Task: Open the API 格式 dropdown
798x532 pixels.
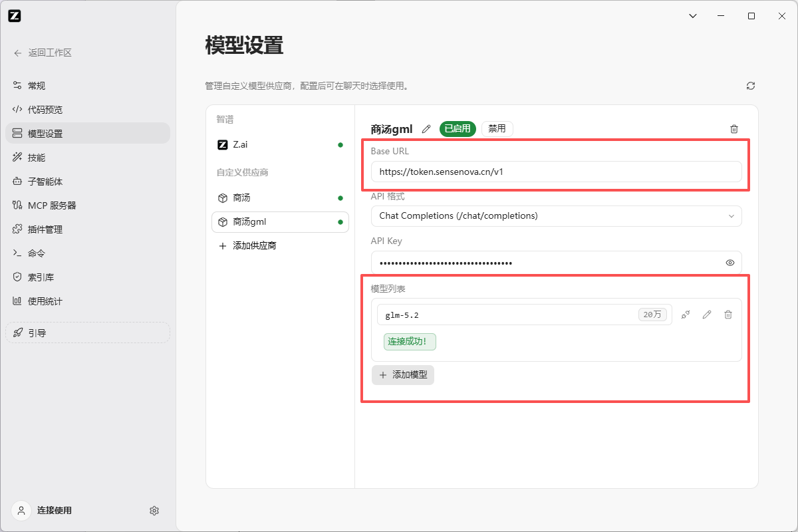Action: tap(556, 216)
